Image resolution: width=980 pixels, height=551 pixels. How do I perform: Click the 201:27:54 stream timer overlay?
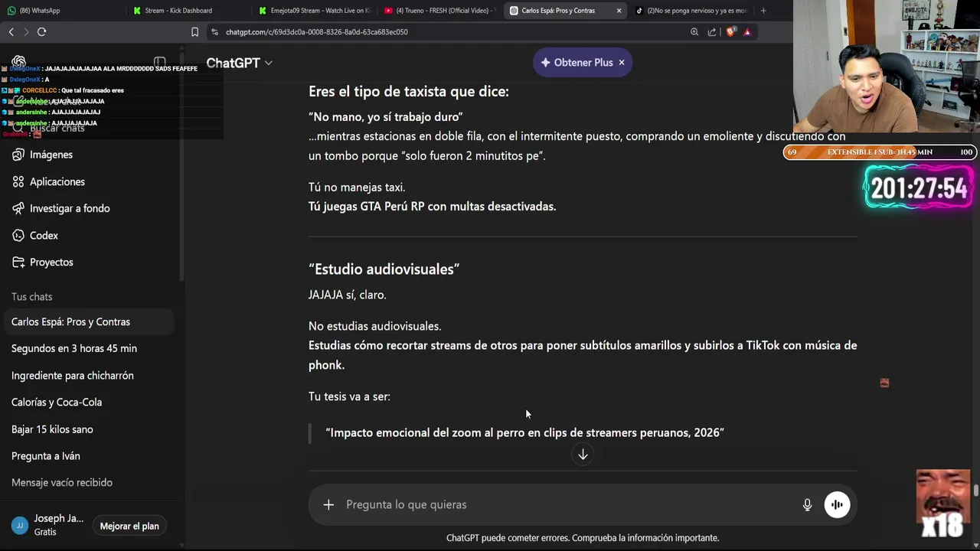click(x=919, y=188)
